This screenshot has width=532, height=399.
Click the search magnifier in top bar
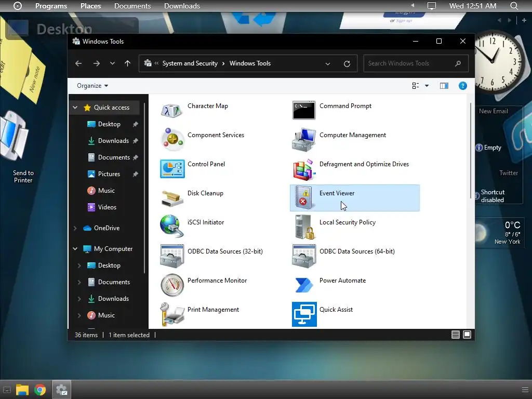coord(514,6)
